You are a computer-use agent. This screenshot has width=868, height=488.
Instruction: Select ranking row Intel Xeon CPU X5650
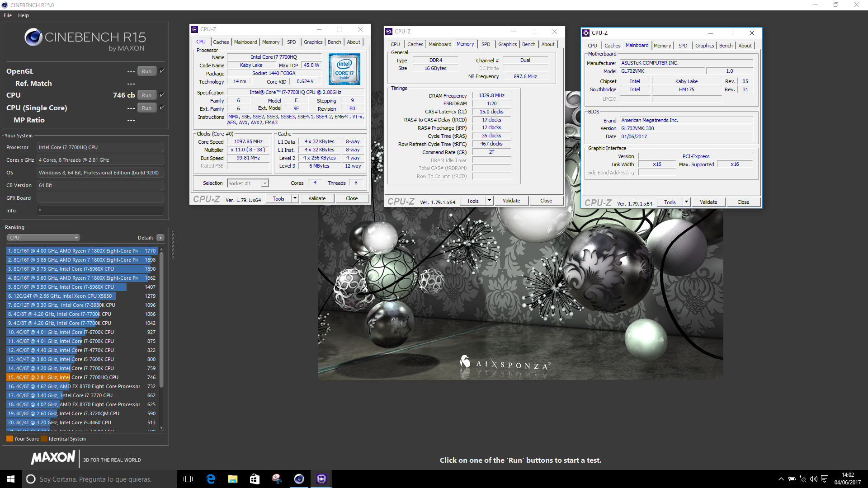pos(82,296)
